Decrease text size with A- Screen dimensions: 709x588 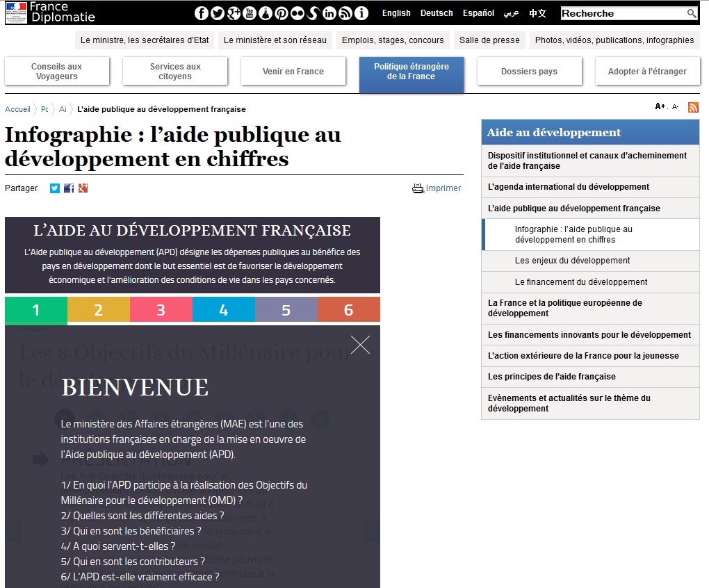(675, 106)
